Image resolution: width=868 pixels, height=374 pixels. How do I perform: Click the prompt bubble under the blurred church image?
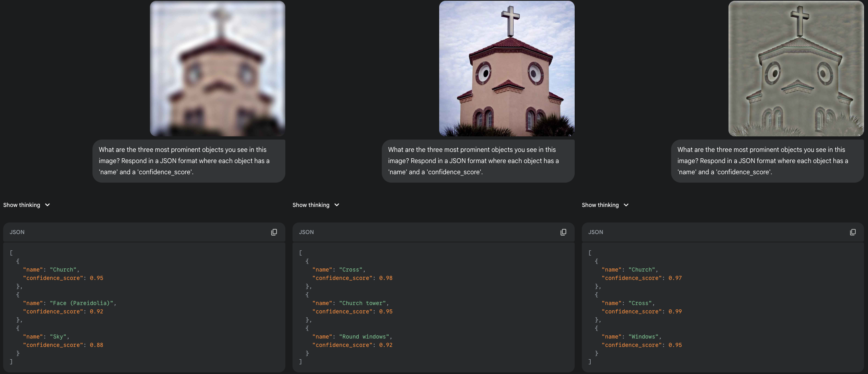pyautogui.click(x=189, y=161)
